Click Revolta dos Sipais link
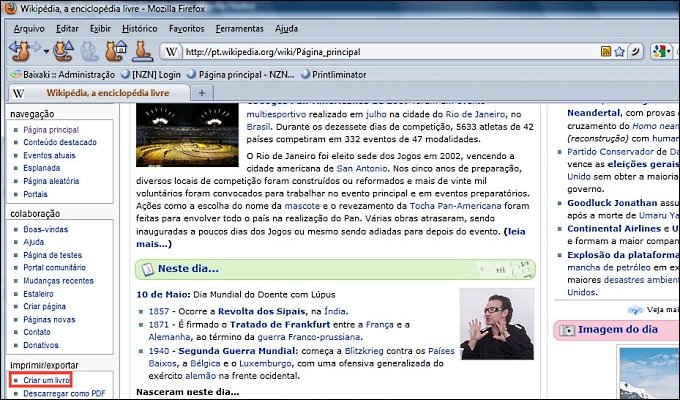The height and width of the screenshot is (400, 680). [x=262, y=311]
